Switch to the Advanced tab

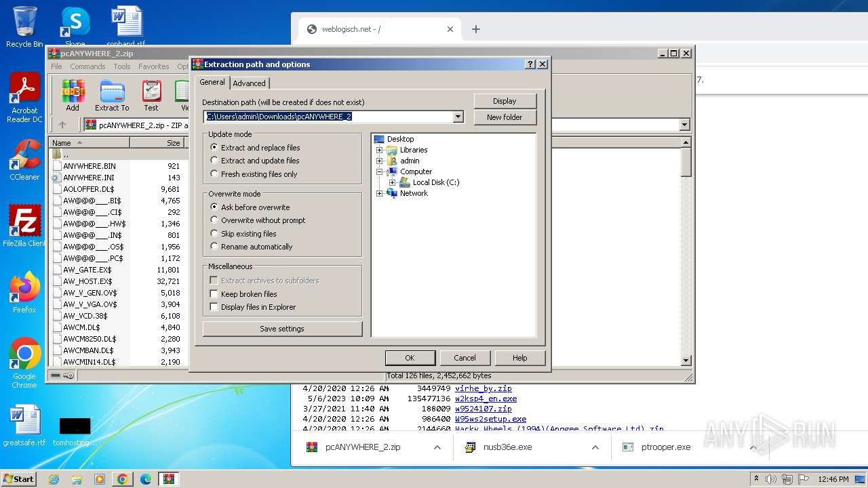coord(250,83)
